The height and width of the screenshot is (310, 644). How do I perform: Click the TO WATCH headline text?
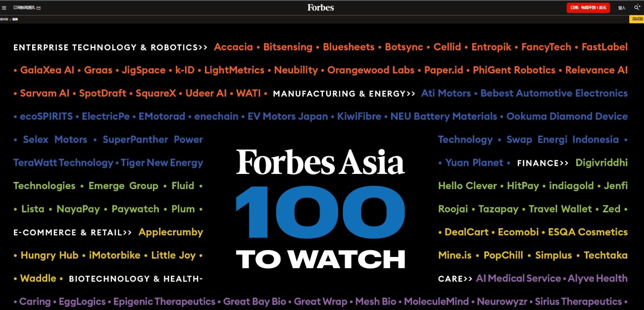pos(320,259)
